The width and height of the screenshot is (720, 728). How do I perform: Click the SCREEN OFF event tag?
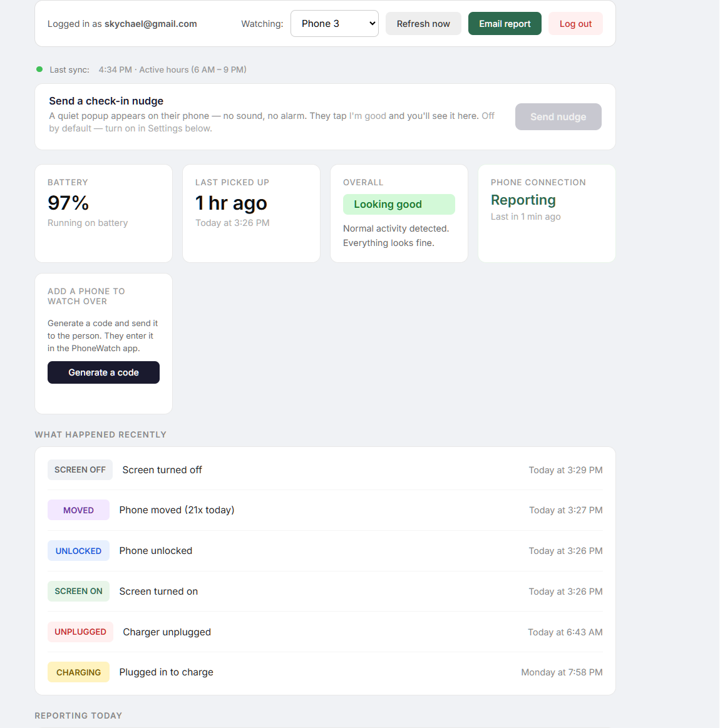(80, 470)
